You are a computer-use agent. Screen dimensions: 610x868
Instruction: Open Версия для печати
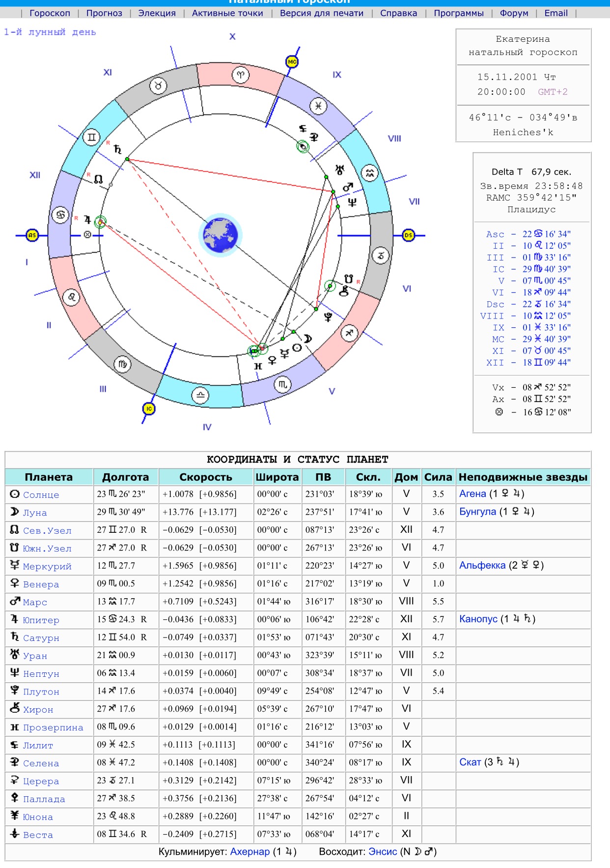tap(322, 13)
